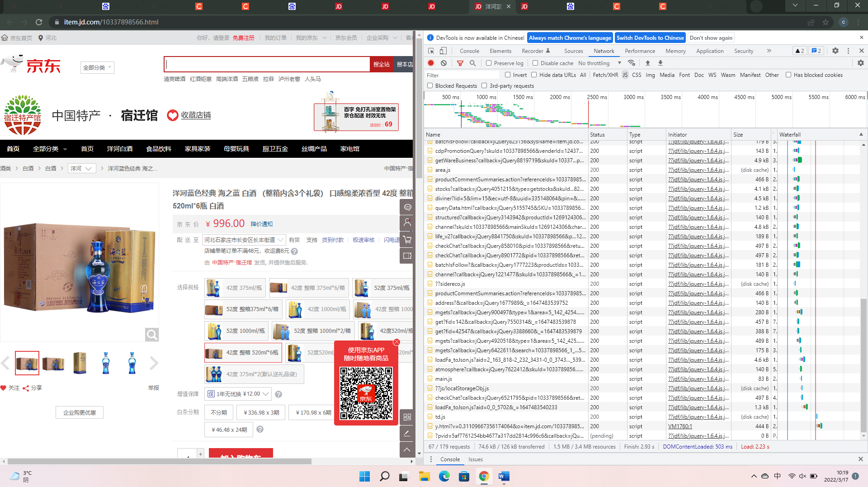868x487 pixels.
Task: Check Hide data URLs
Action: click(534, 75)
